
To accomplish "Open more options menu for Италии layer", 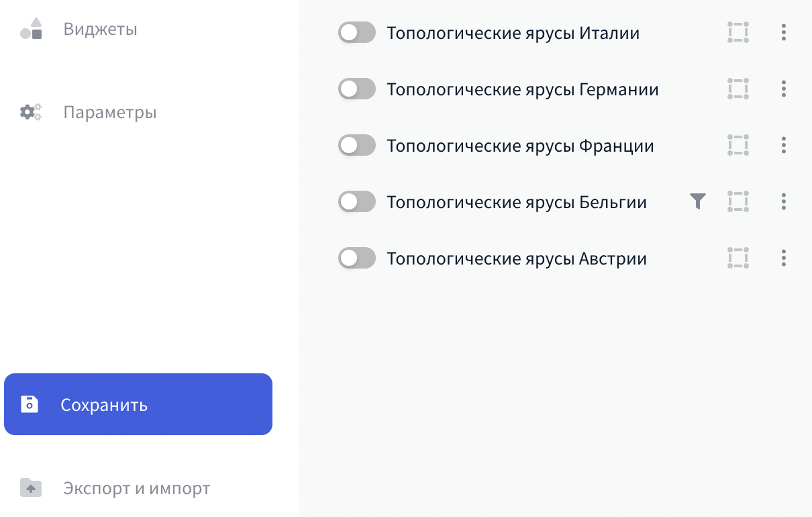I will tap(784, 32).
